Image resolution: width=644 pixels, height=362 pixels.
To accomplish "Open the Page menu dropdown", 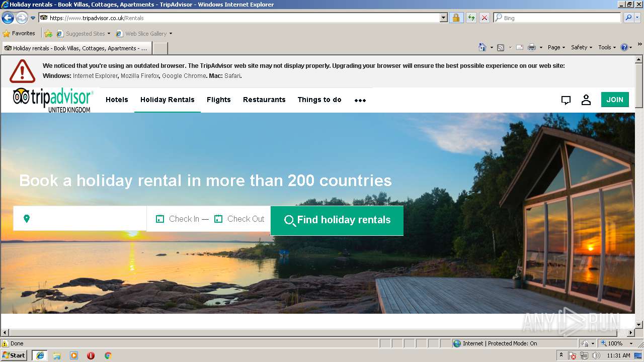I will click(556, 47).
